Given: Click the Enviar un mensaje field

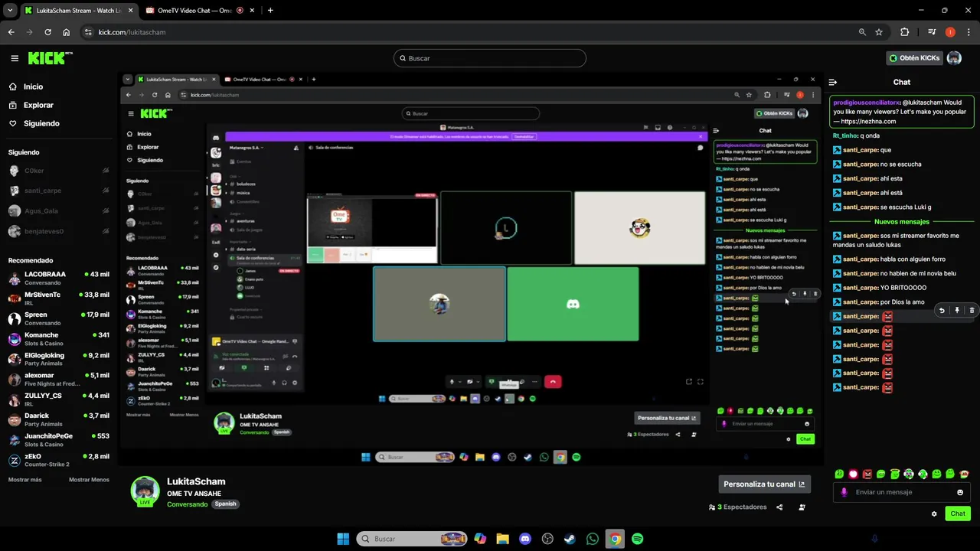Looking at the screenshot, I should click(x=901, y=492).
